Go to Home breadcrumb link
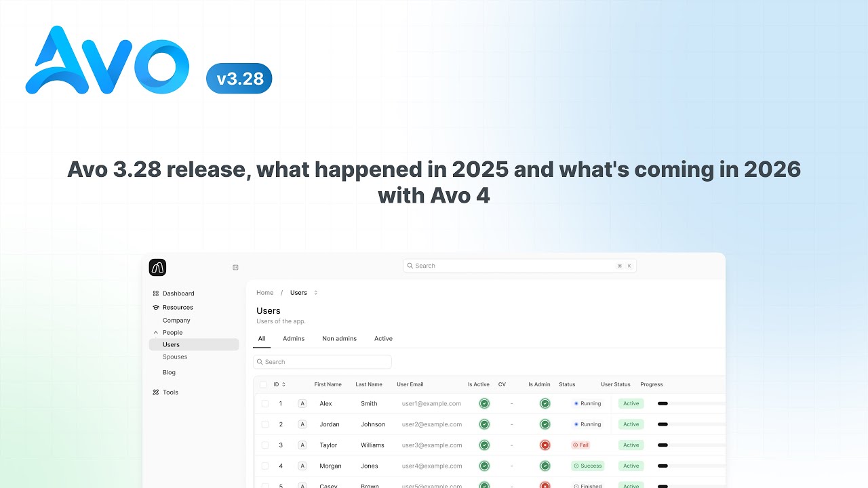This screenshot has height=488, width=868. [265, 293]
